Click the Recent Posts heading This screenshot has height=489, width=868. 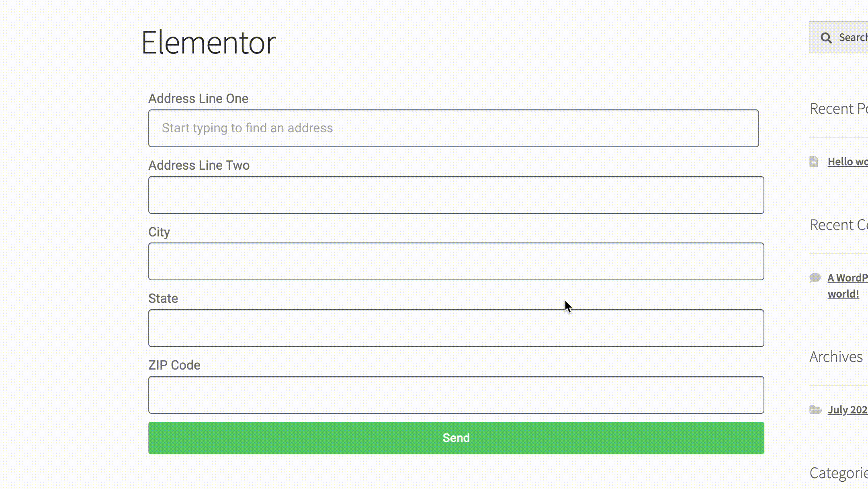pos(839,109)
